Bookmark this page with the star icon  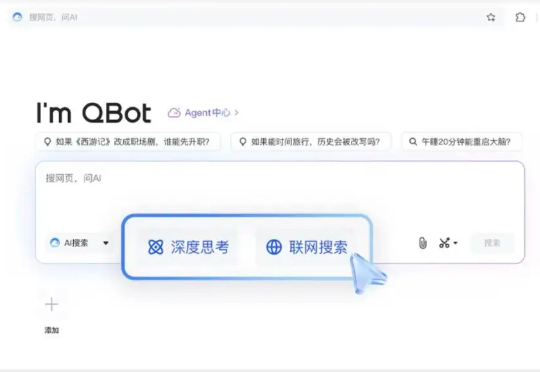point(491,17)
